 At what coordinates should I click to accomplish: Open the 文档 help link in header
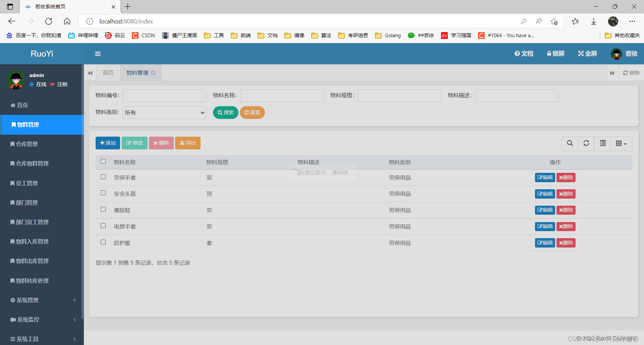[x=524, y=54]
